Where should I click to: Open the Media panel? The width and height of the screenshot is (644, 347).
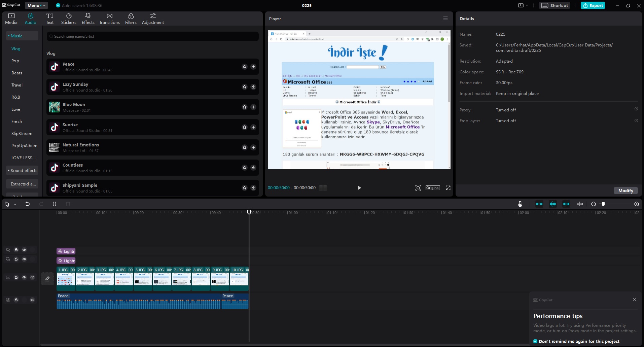(x=11, y=19)
